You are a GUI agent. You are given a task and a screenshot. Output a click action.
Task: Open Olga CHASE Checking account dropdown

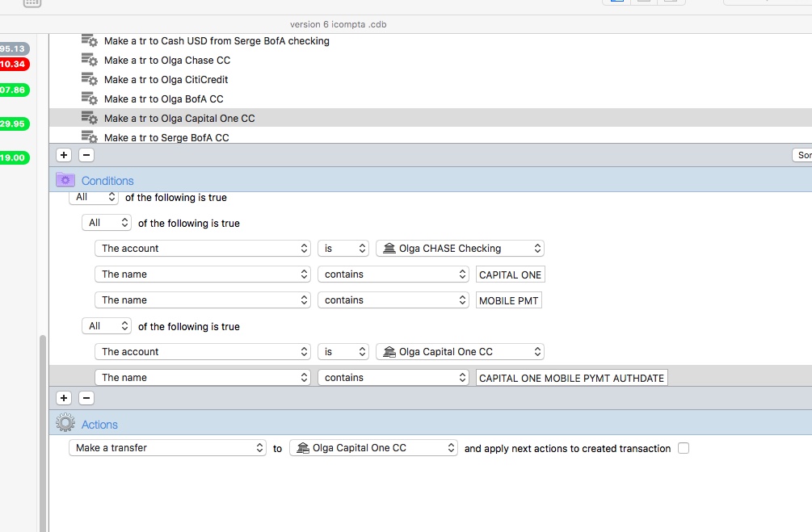460,249
